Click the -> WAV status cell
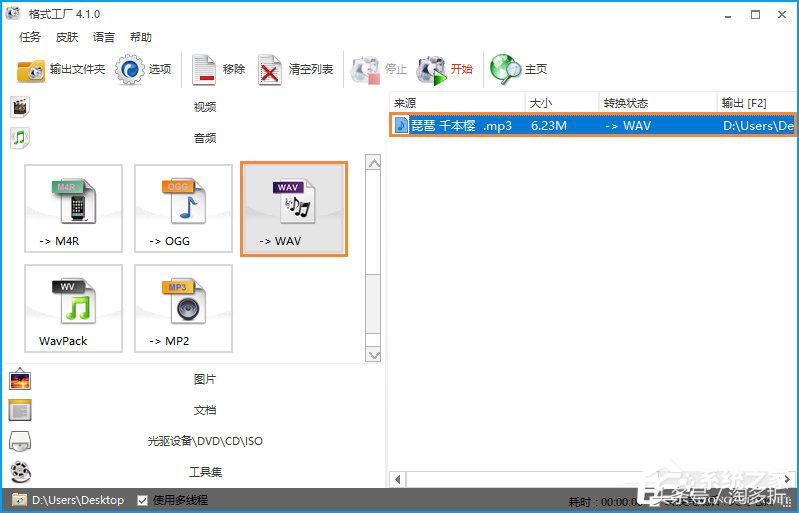799x513 pixels. point(628,125)
